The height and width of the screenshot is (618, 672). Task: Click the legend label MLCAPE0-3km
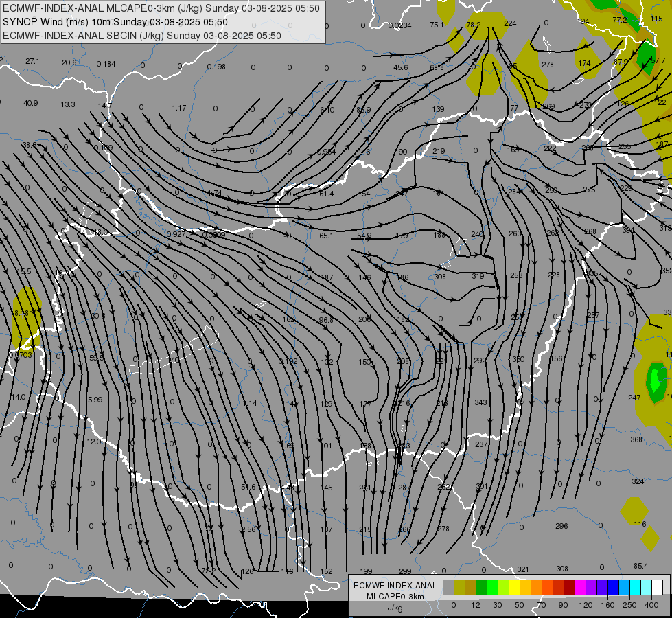pos(395,597)
